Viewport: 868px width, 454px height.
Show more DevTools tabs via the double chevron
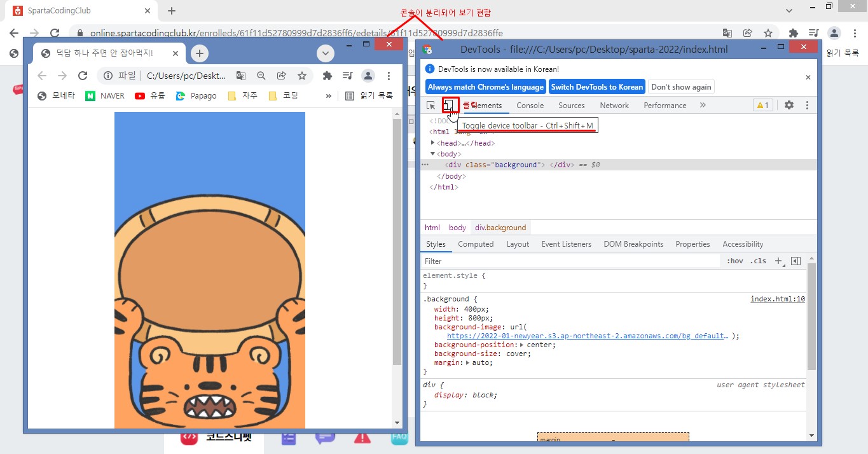coord(703,106)
